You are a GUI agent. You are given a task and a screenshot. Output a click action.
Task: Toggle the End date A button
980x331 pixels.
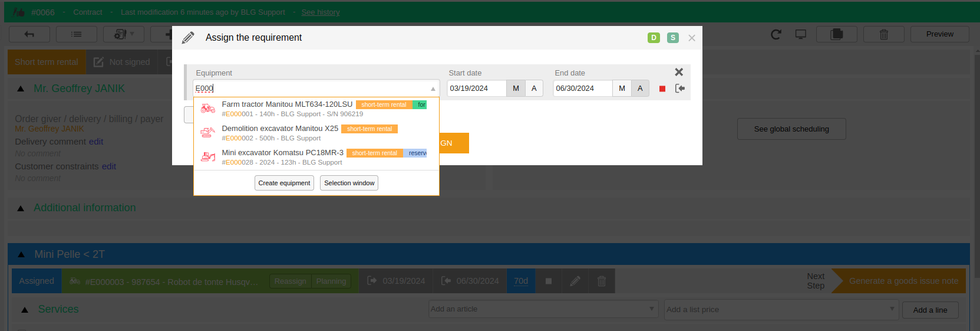(640, 89)
